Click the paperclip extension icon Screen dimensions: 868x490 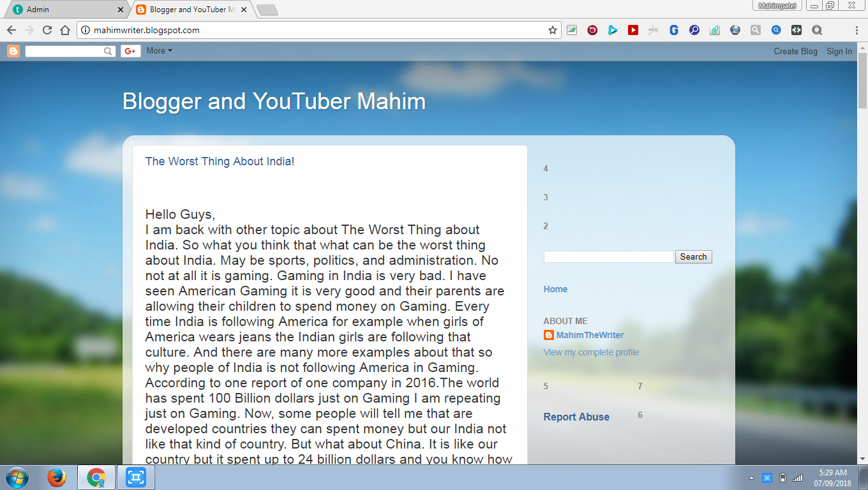coord(715,30)
